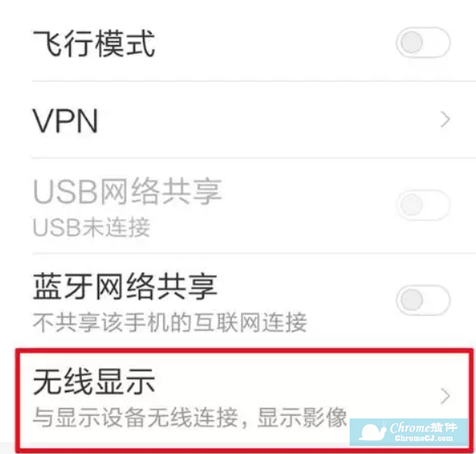Click the Chrome插件 watermark title text
This screenshot has height=454, width=476.
tap(423, 427)
